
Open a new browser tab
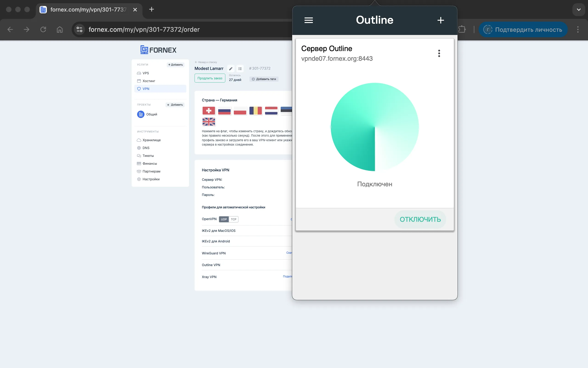pos(151,9)
